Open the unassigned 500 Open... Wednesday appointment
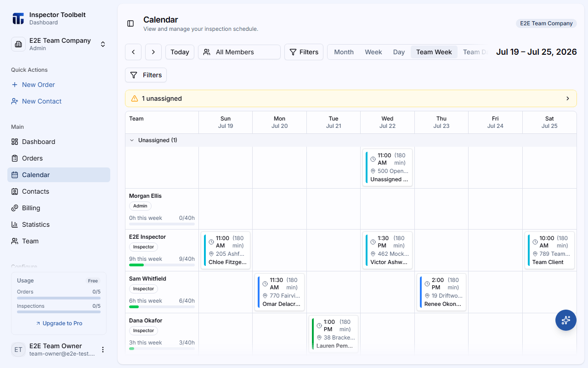 click(387, 167)
